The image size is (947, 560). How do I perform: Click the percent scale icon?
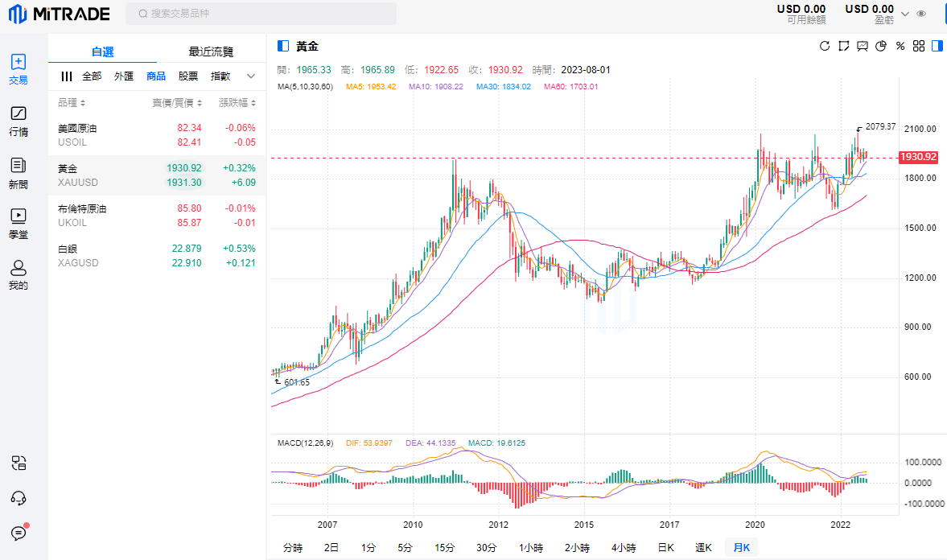(x=900, y=46)
